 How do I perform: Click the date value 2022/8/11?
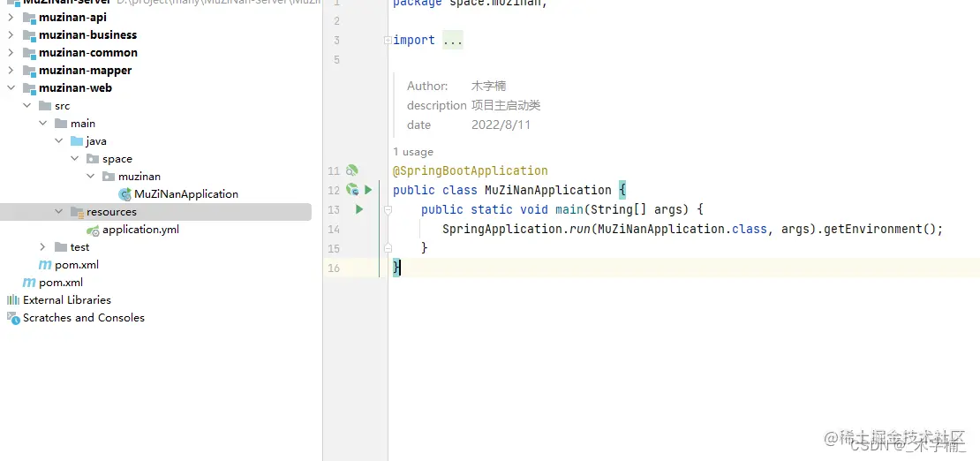tap(501, 125)
